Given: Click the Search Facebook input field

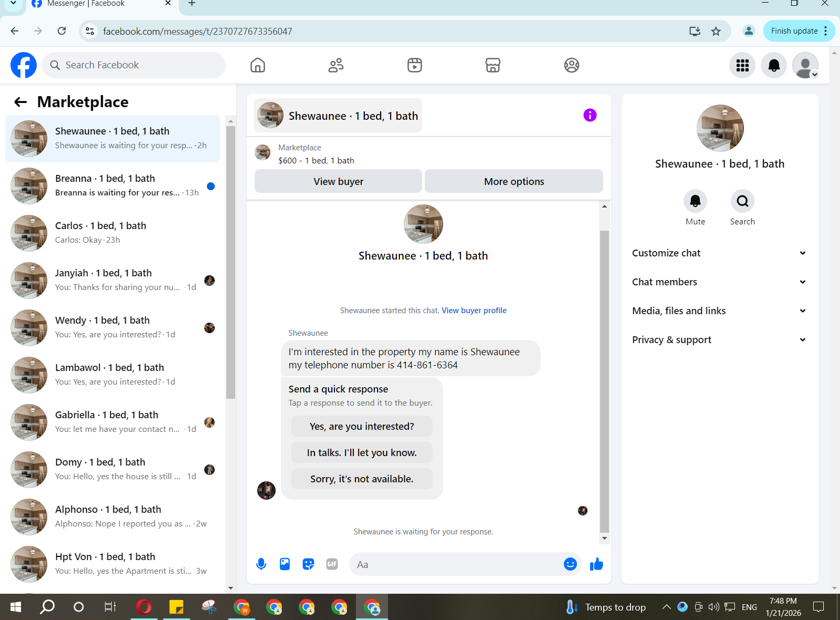Looking at the screenshot, I should coord(134,65).
